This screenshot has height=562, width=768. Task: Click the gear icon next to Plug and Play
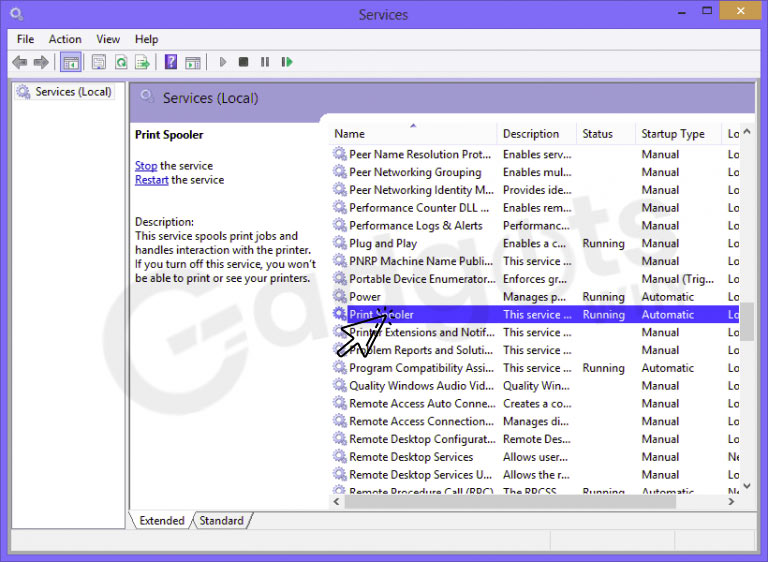point(339,243)
